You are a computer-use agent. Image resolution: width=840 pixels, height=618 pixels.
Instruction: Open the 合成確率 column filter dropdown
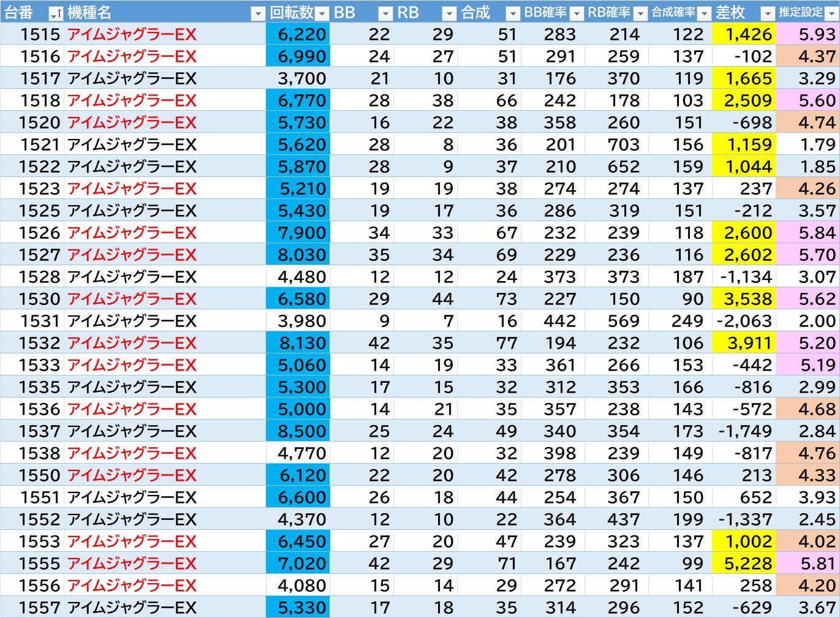tap(704, 13)
